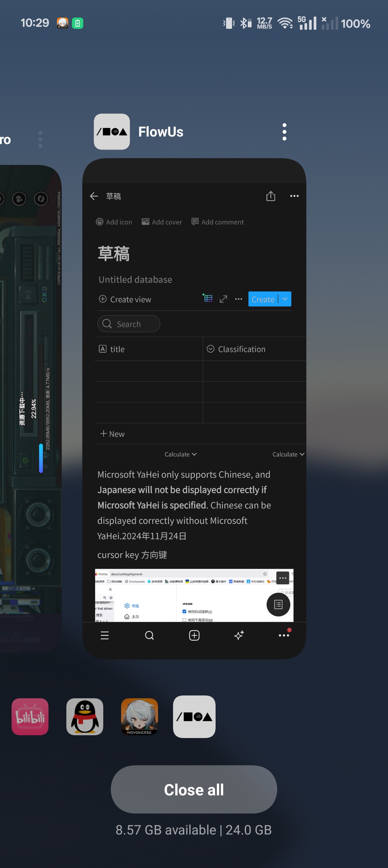Tap the plus add-page icon in bottom bar

(194, 636)
